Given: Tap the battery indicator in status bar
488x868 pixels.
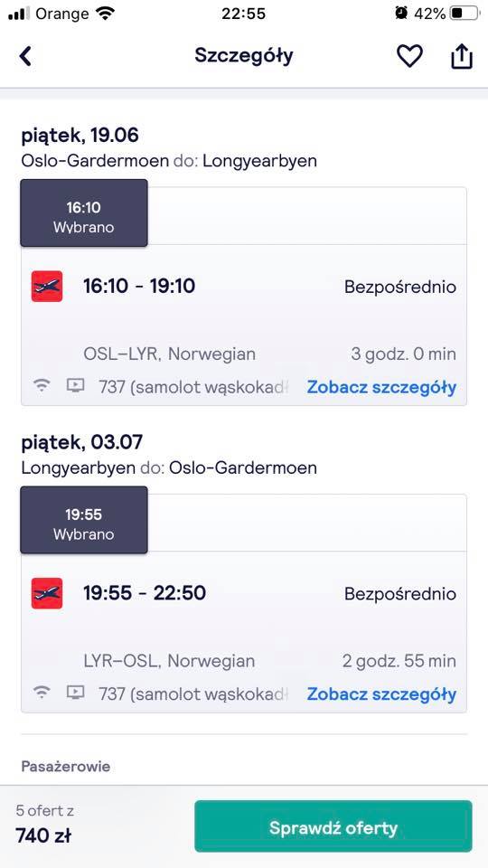Looking at the screenshot, I should tap(464, 14).
